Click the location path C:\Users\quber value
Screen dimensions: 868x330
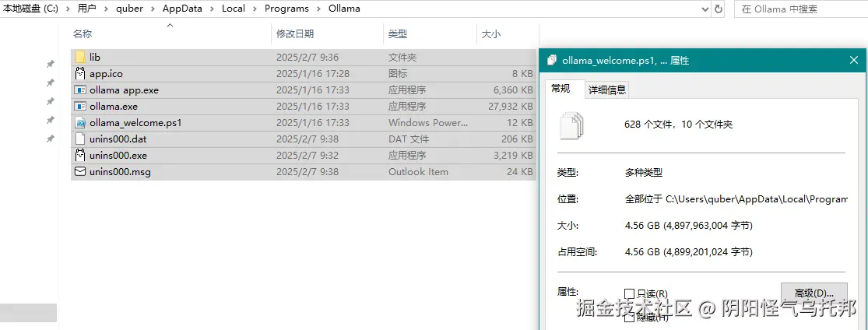(x=736, y=199)
